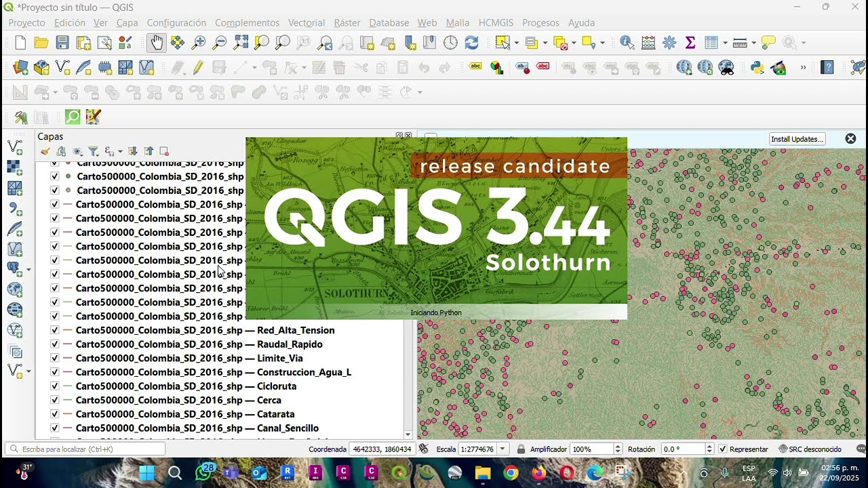Open the Diagram options icon
The height and width of the screenshot is (488, 868).
(497, 67)
